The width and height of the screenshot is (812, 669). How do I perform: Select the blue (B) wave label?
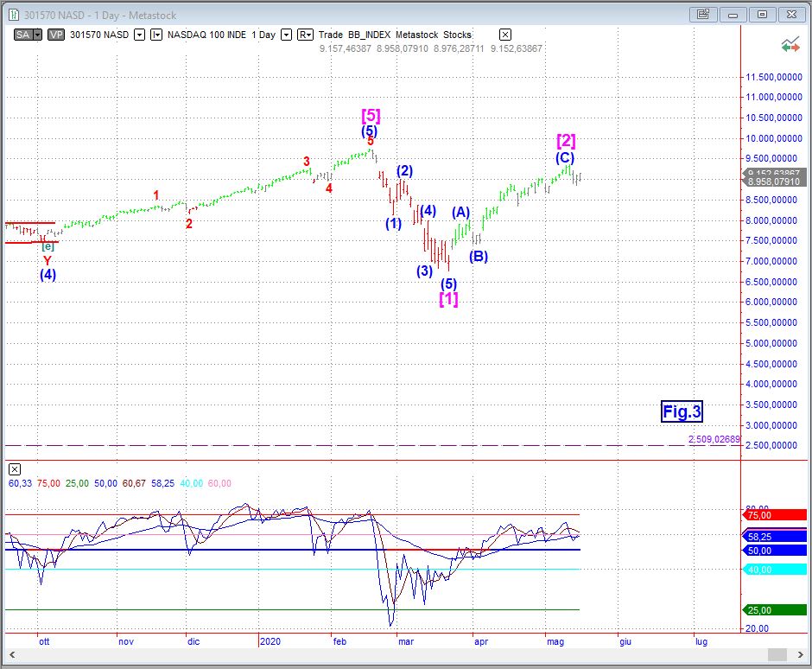[x=479, y=256]
